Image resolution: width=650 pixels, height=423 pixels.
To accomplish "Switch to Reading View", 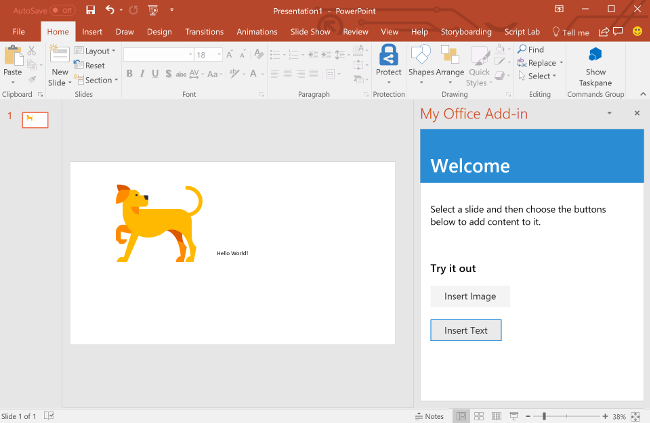I will tap(496, 416).
